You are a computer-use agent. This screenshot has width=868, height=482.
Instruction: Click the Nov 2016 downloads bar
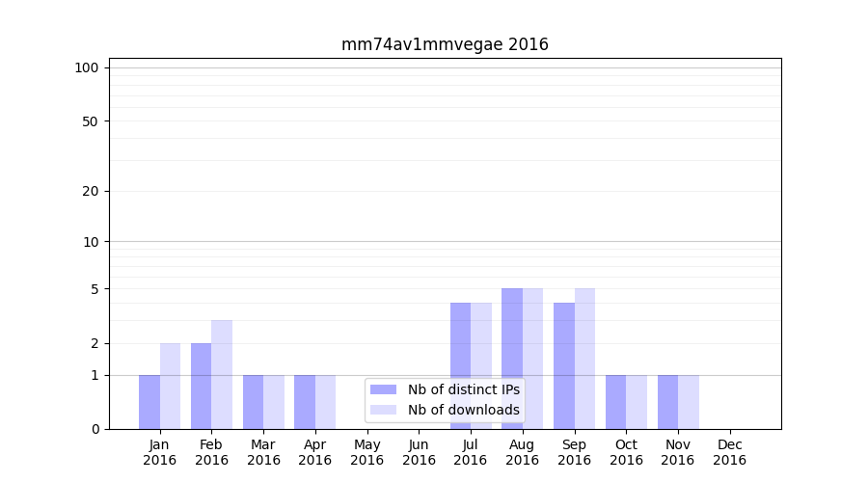[x=689, y=402]
